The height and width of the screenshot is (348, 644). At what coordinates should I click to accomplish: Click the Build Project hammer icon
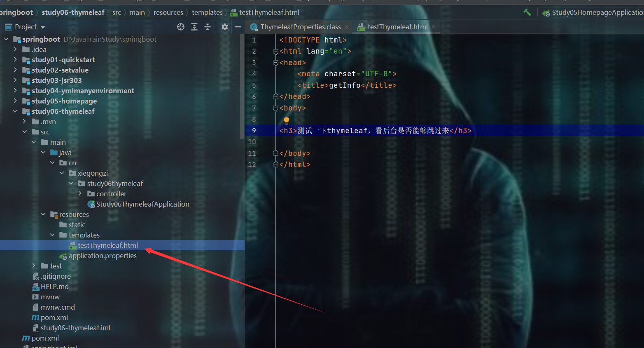click(527, 12)
